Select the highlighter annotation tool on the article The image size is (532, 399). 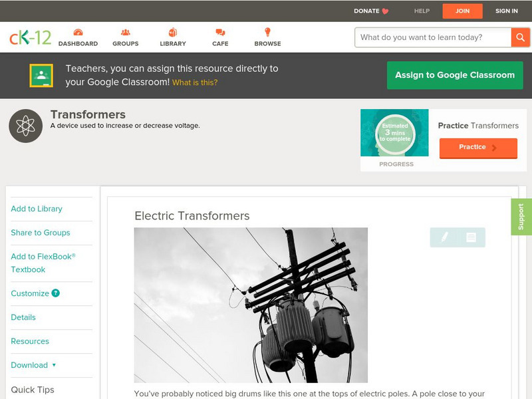[x=444, y=235]
